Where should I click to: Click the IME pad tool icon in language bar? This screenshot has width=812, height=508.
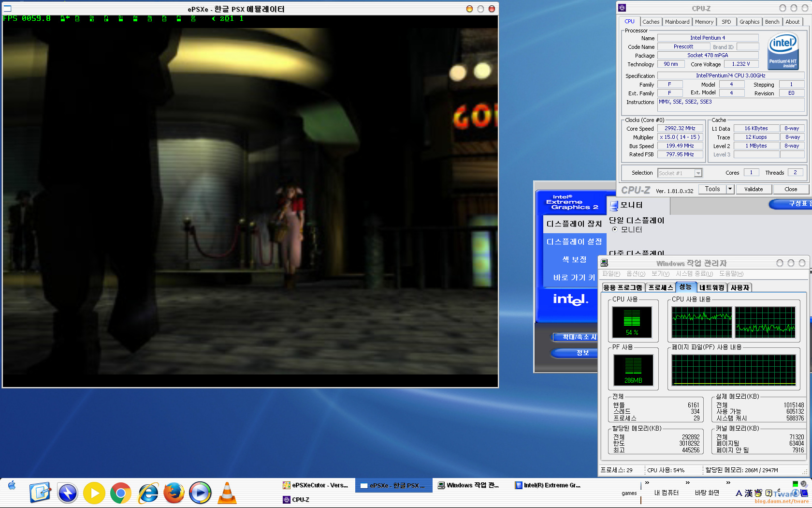pyautogui.click(x=758, y=493)
